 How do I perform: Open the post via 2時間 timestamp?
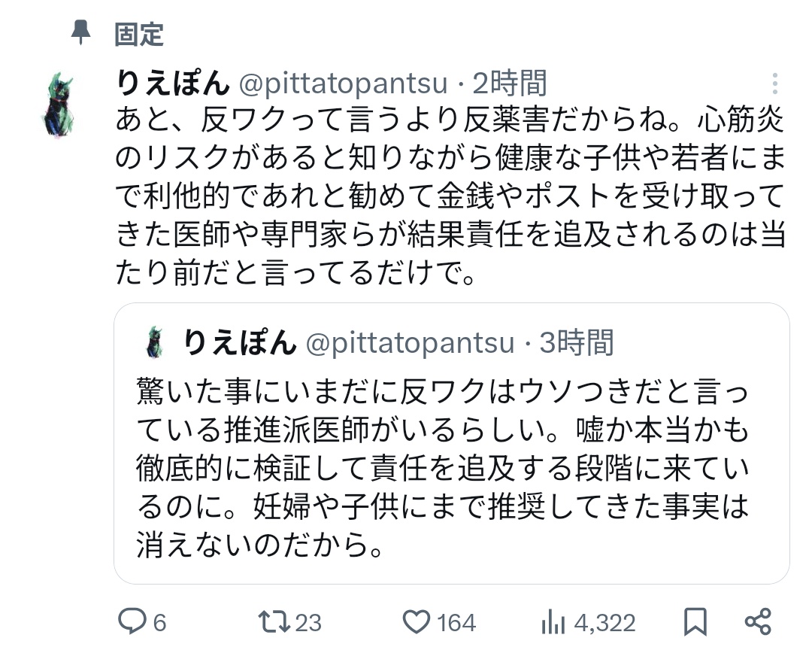(x=513, y=84)
